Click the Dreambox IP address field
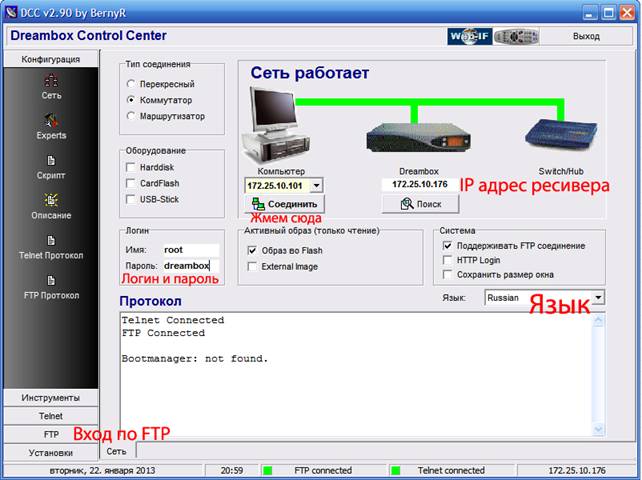This screenshot has height=480, width=642. [420, 184]
